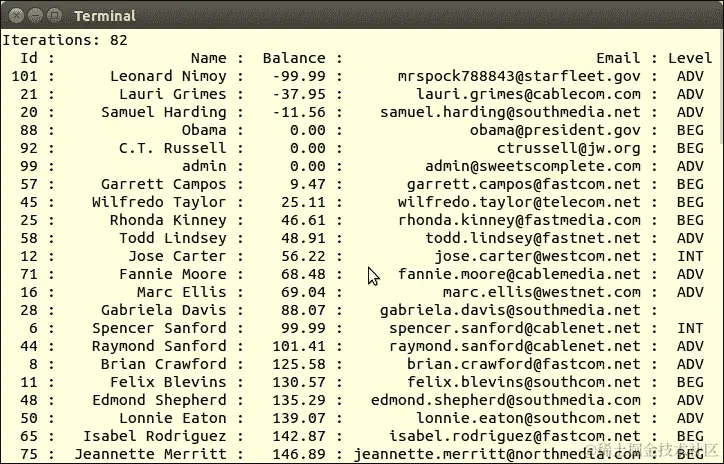The image size is (724, 464).
Task: Select email todd.lindsey@fastnet.net
Action: coord(533,238)
